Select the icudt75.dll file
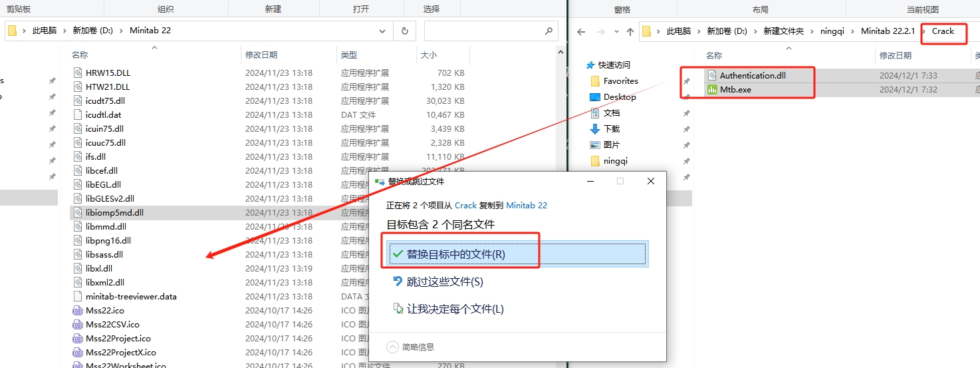Screen dimensions: 980x368 105,100
